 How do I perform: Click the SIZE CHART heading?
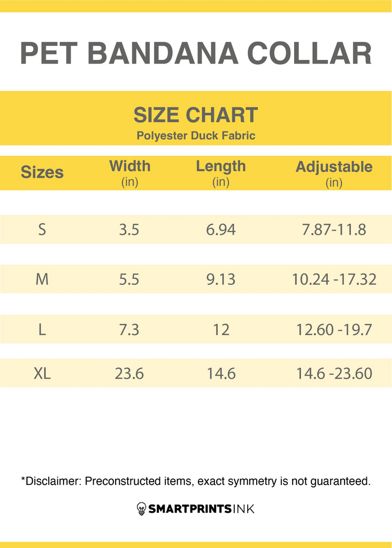coord(196,115)
